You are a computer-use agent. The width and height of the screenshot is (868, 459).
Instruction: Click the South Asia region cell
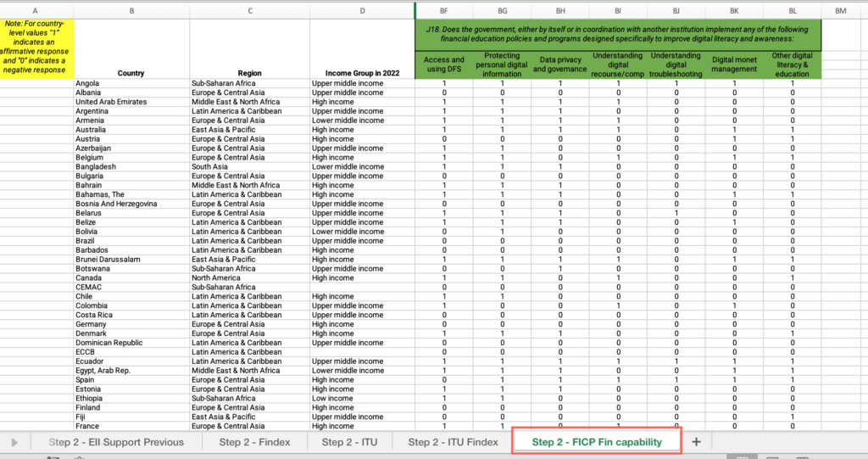[250, 167]
